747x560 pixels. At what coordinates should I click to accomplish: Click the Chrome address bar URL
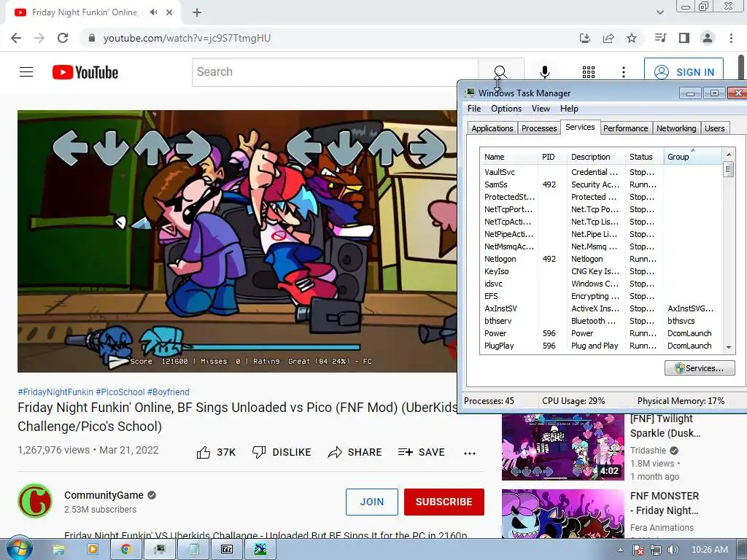pyautogui.click(x=187, y=38)
